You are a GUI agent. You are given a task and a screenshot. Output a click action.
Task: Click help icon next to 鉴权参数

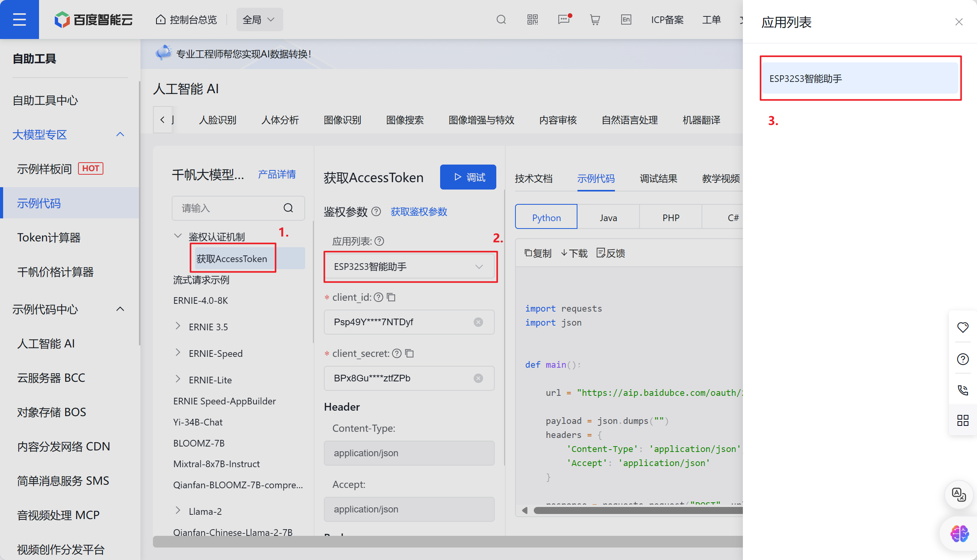click(376, 211)
